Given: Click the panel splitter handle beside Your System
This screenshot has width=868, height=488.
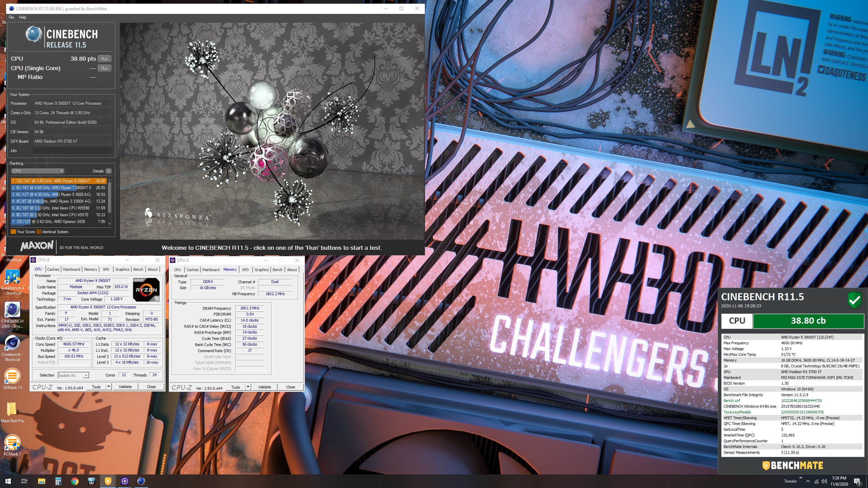Looking at the screenshot, I should coord(118,137).
